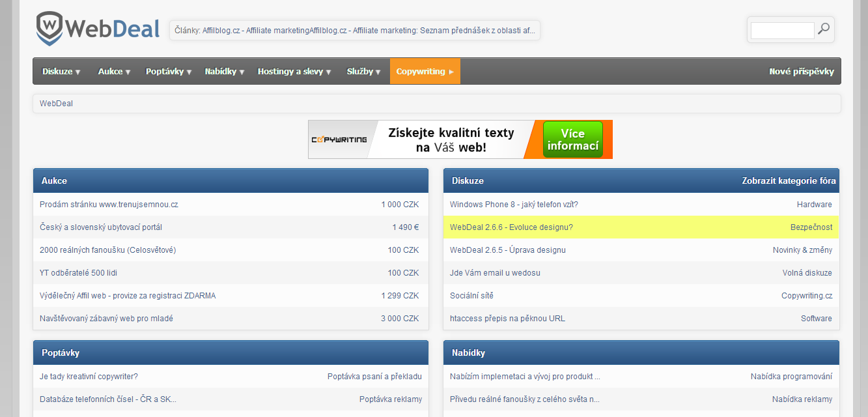Open Navštěvovaný zábavný web pro mladé
The width and height of the screenshot is (868, 417).
[106, 319]
